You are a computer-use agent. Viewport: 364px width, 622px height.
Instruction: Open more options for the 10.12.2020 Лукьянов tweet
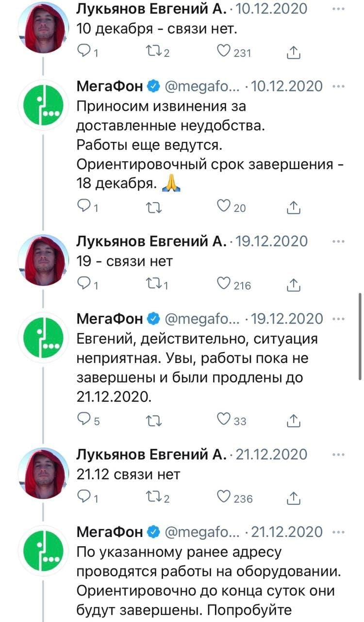(338, 9)
